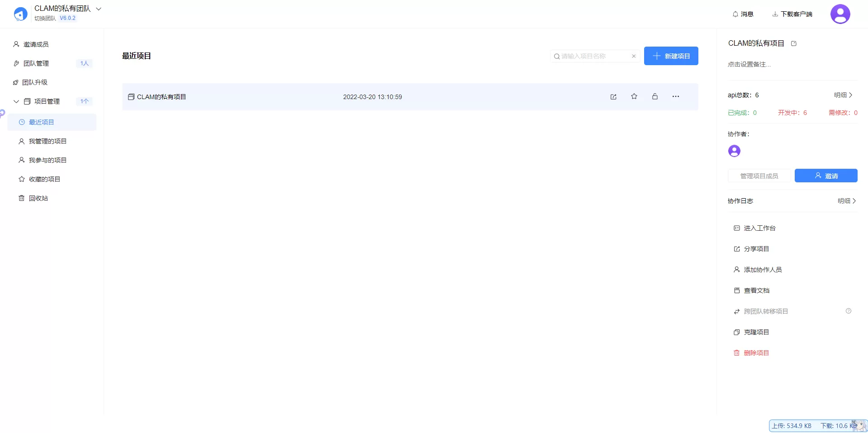Collapse the 项目管理 tree section
This screenshot has height=433, width=868.
pyautogui.click(x=16, y=101)
